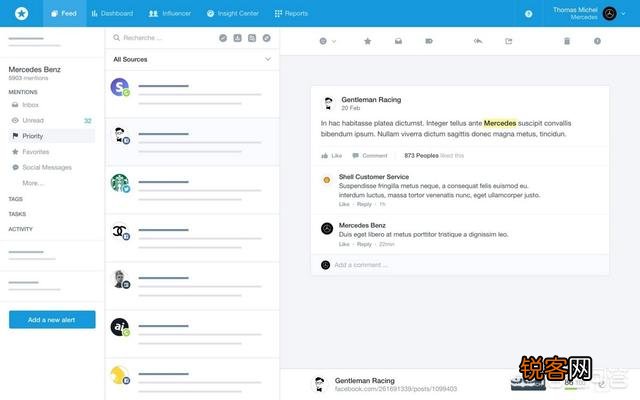Image resolution: width=640 pixels, height=400 pixels.
Task: Expand the TASKS section
Action: [x=17, y=214]
